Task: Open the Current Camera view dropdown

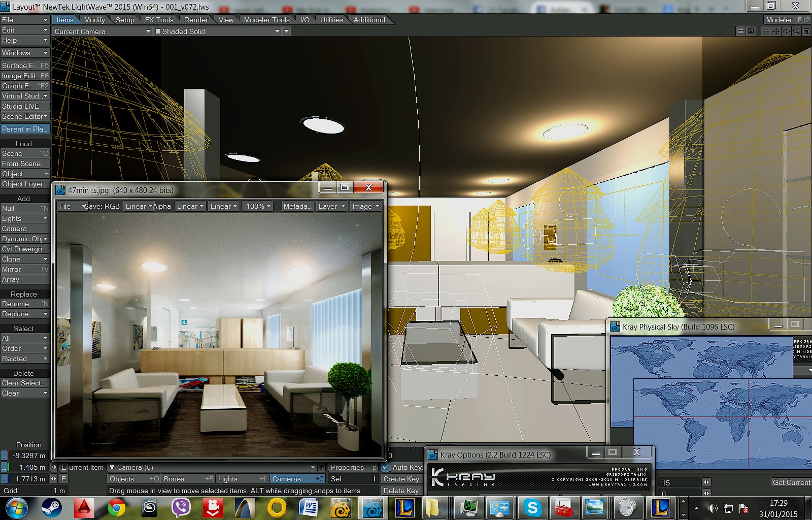Action: pos(103,31)
